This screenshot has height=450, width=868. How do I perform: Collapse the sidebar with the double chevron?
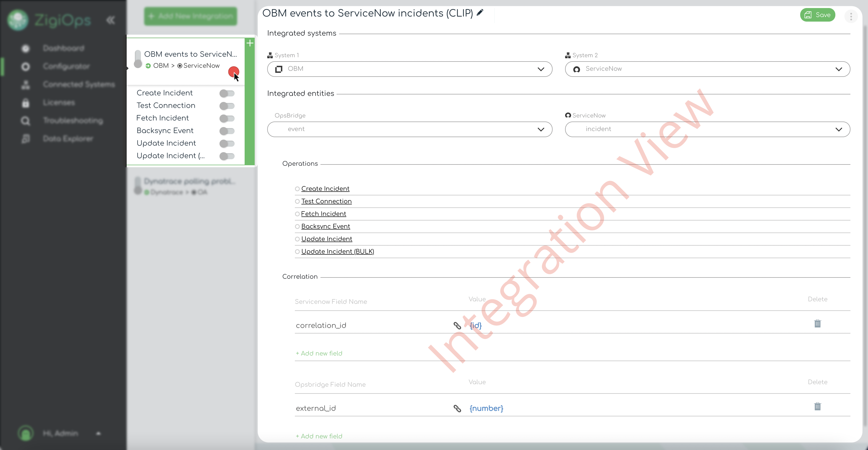tap(111, 20)
